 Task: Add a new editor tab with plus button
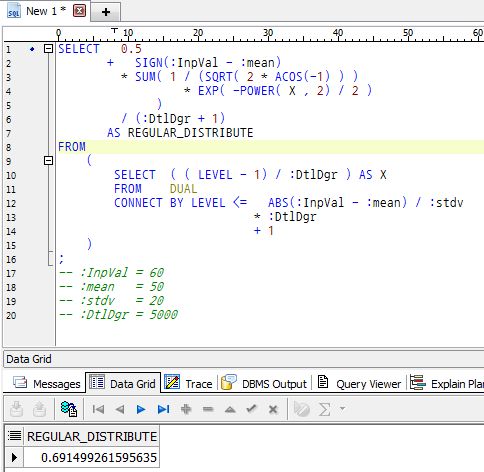tap(106, 12)
